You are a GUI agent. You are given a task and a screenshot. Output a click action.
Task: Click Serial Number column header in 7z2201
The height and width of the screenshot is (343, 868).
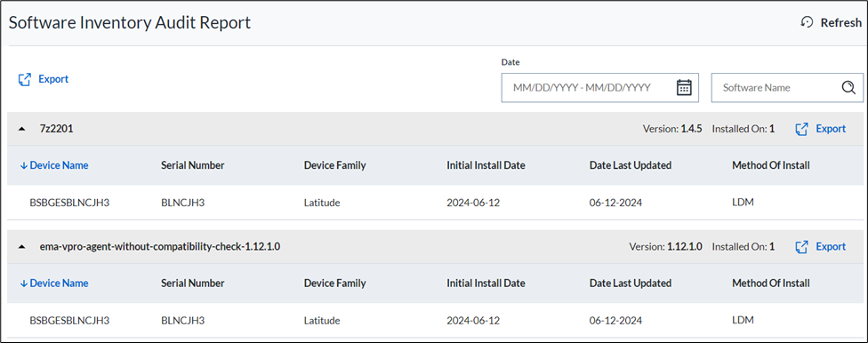(x=193, y=165)
